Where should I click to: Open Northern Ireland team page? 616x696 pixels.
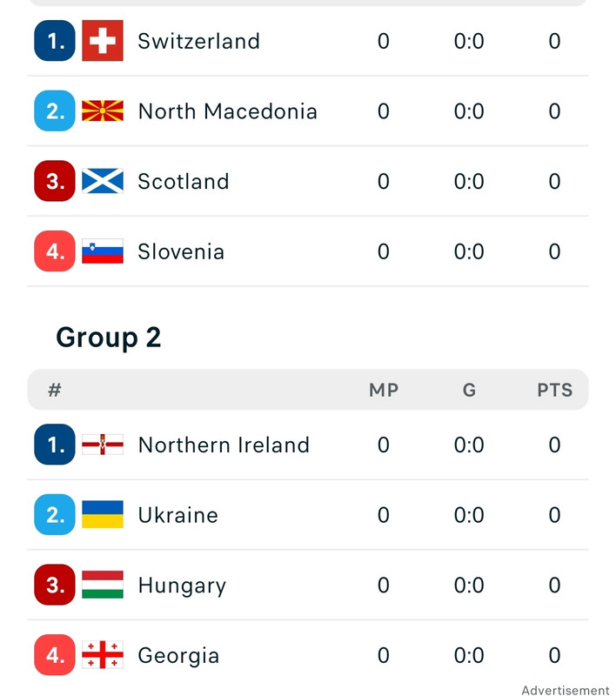pos(224,445)
